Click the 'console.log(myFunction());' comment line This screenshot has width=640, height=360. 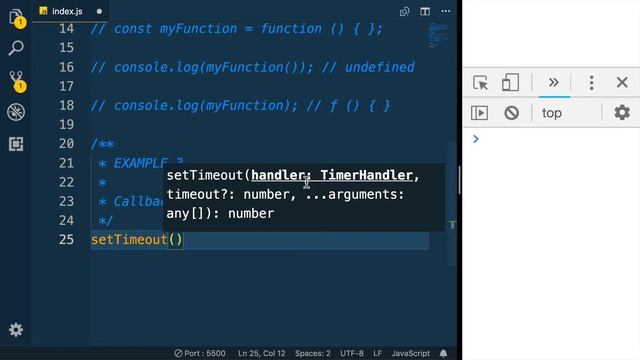click(252, 67)
